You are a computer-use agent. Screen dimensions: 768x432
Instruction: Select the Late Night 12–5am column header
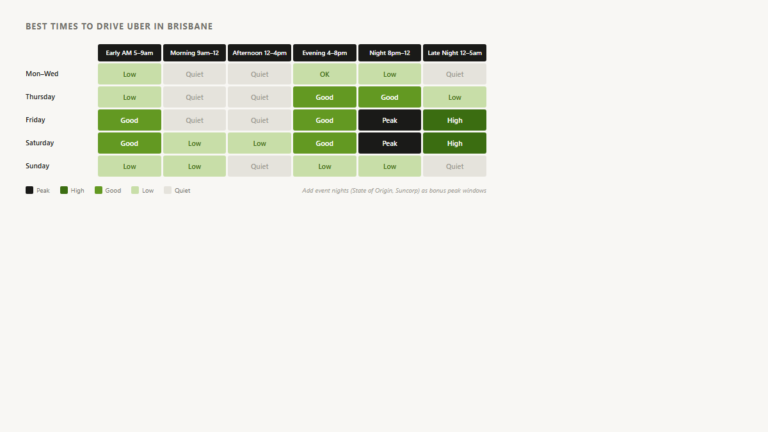pyautogui.click(x=455, y=53)
